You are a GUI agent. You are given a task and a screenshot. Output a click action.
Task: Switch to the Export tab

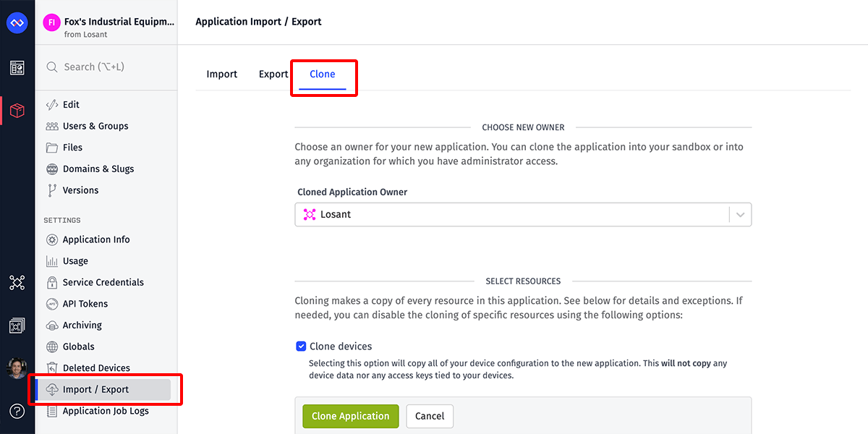coord(273,74)
